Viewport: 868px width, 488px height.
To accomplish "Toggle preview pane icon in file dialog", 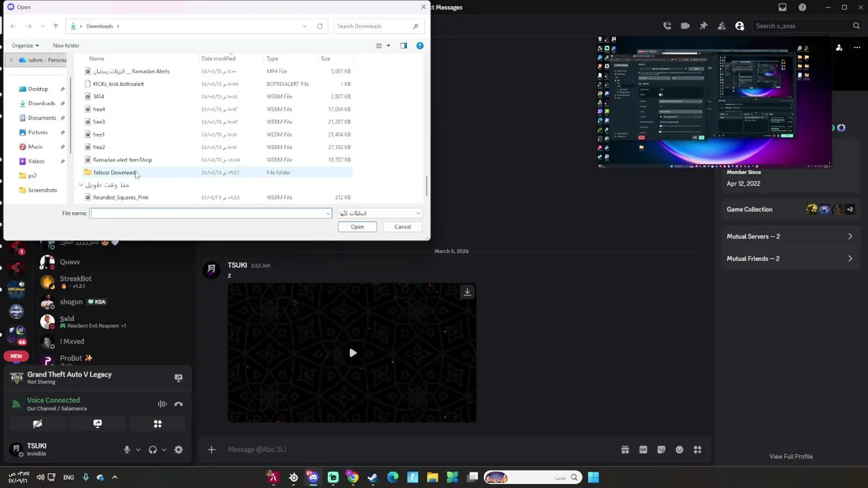I will [403, 45].
